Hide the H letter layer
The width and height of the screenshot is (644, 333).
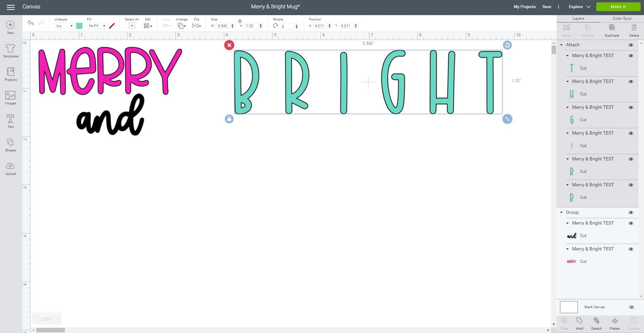point(631,82)
